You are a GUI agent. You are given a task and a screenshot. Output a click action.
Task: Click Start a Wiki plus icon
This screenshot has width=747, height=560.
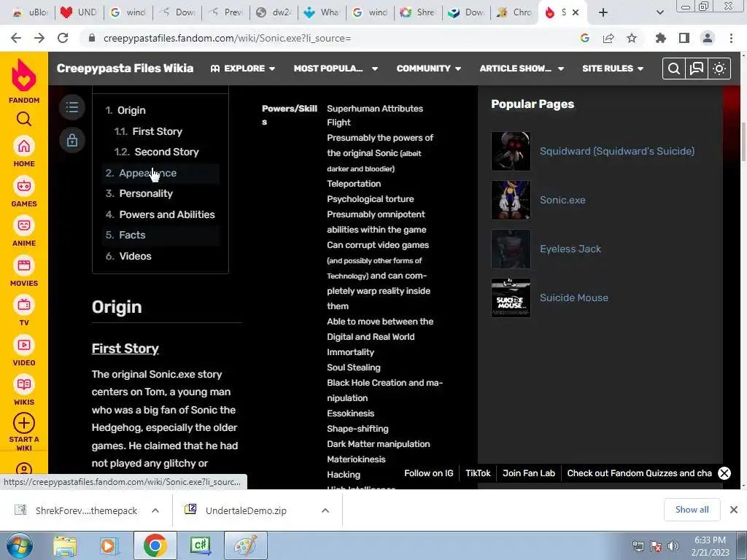[x=24, y=423]
